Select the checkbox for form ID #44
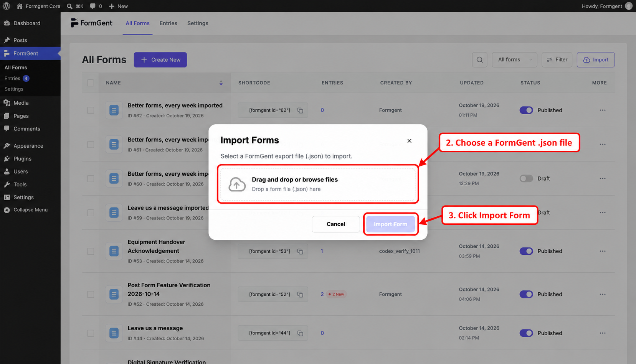636x364 pixels. pos(91,333)
